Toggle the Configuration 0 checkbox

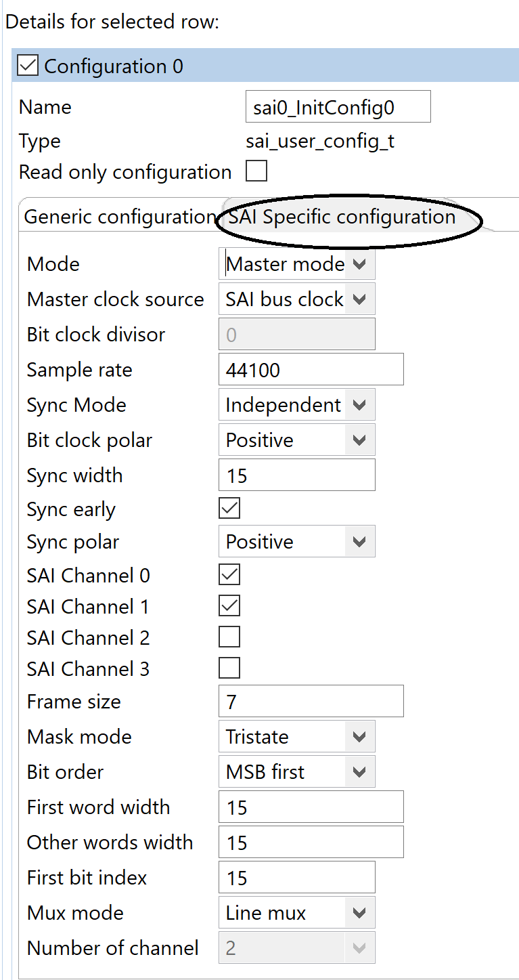click(x=28, y=66)
